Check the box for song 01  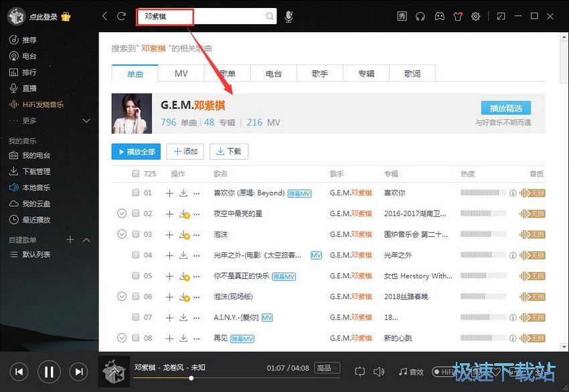tap(136, 193)
